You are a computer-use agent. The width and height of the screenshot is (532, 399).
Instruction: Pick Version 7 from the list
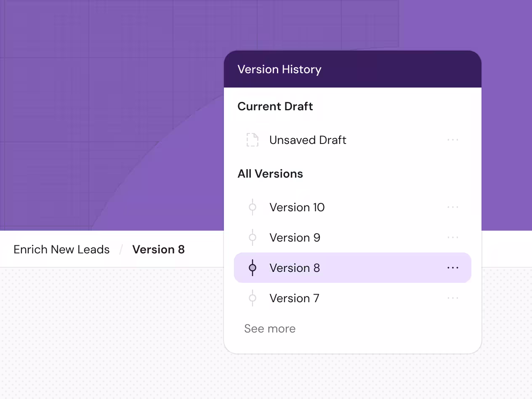pyautogui.click(x=353, y=298)
